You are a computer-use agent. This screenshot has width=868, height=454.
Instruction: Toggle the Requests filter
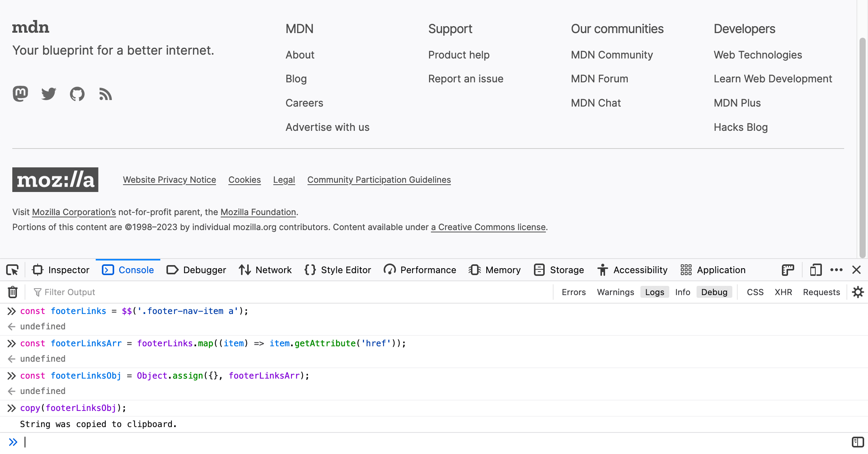coord(821,292)
